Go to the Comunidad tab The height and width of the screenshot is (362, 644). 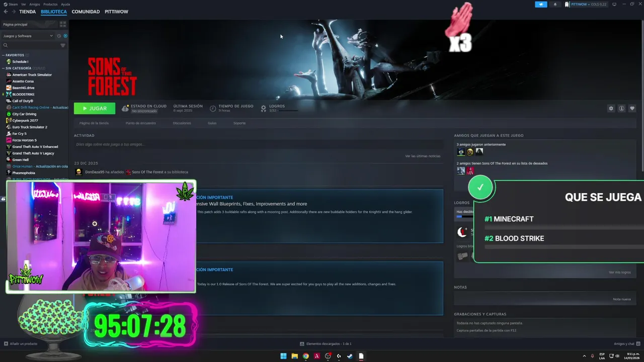coord(86,12)
